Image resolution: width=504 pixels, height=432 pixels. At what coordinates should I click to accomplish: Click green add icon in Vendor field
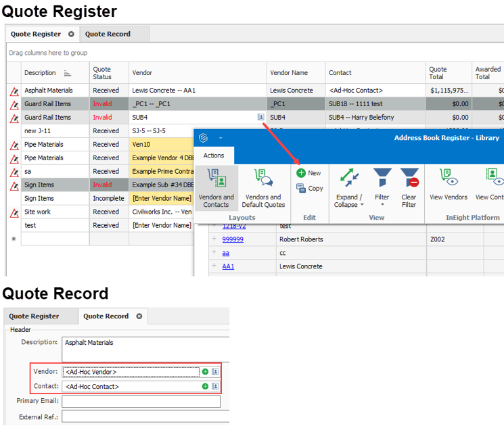[205, 372]
